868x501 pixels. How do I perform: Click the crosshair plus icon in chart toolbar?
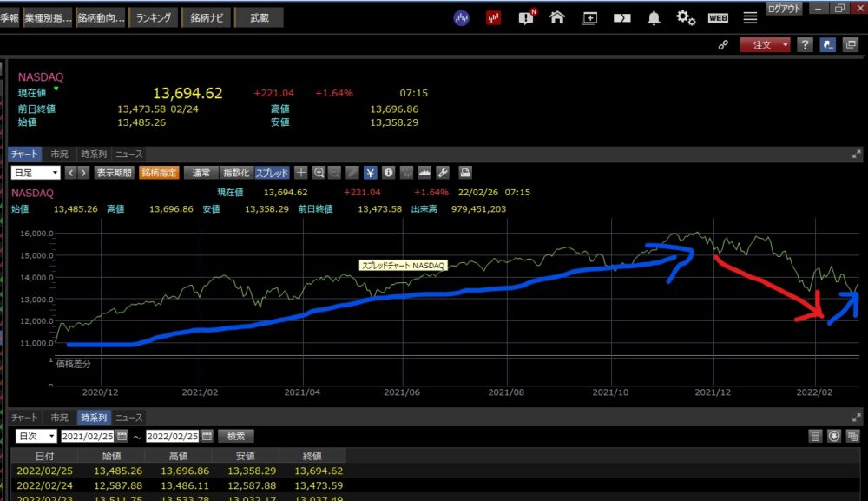[x=300, y=173]
